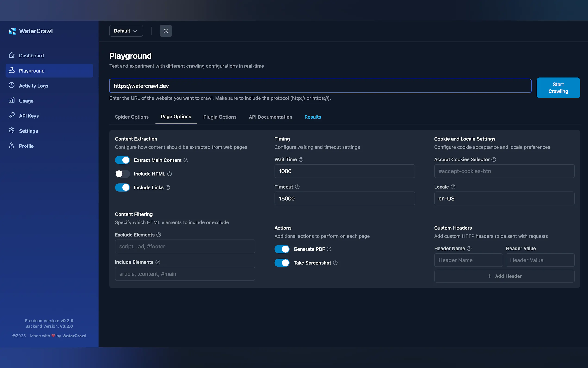Open the Plugin Options tab
This screenshot has width=588, height=368.
tap(220, 117)
